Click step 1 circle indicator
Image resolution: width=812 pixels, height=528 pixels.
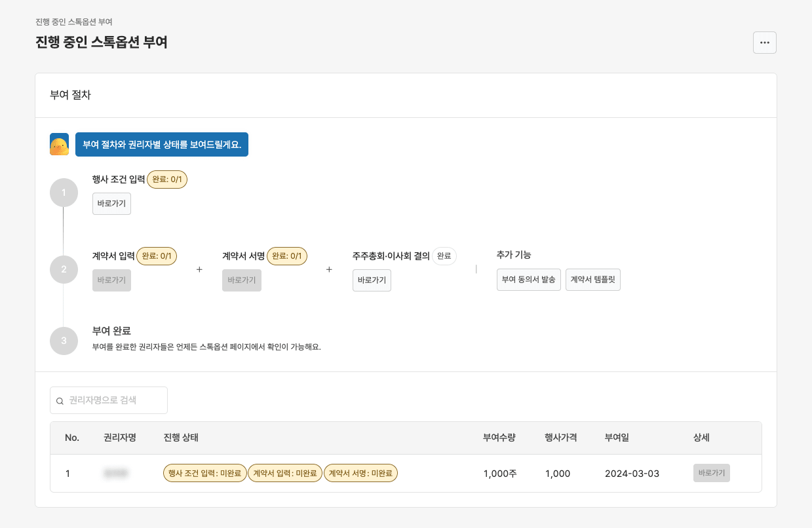[64, 193]
